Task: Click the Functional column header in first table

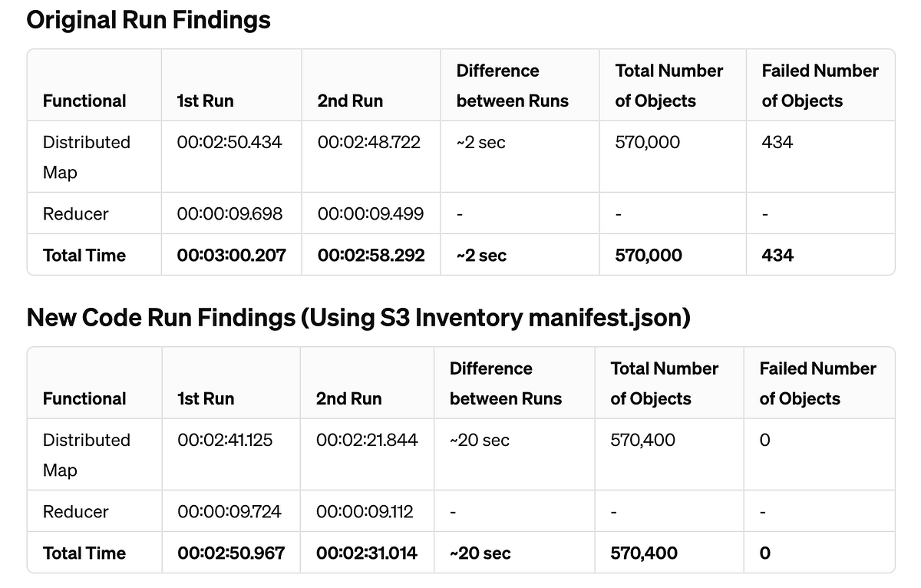Action: point(84,101)
